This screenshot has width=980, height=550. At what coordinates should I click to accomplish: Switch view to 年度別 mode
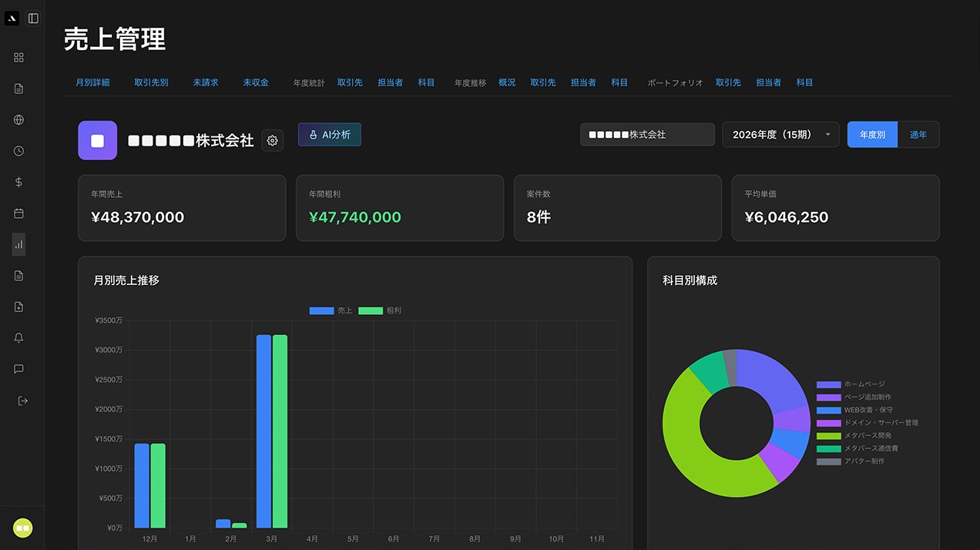click(872, 135)
